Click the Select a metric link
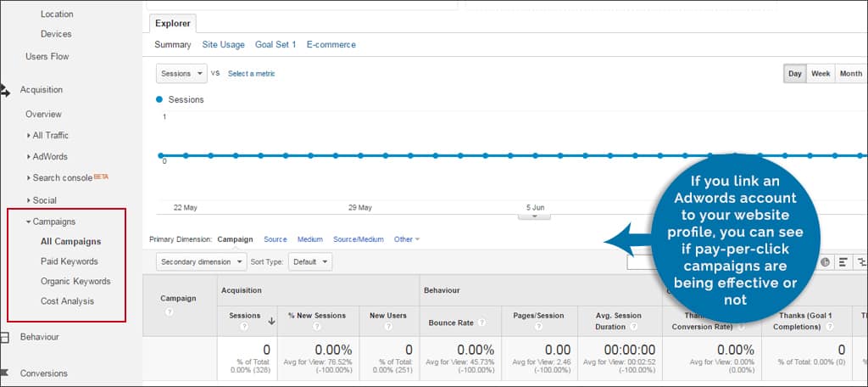This screenshot has height=387, width=868. click(251, 73)
